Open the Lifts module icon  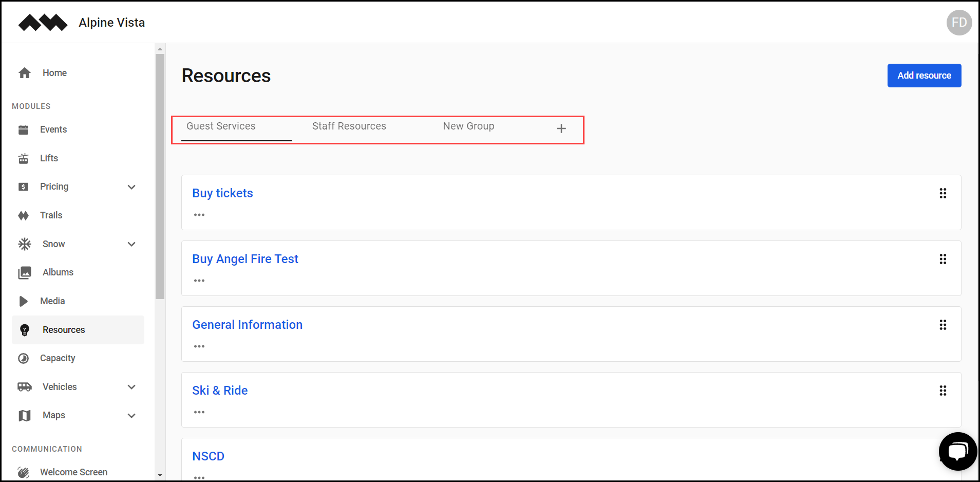(24, 158)
